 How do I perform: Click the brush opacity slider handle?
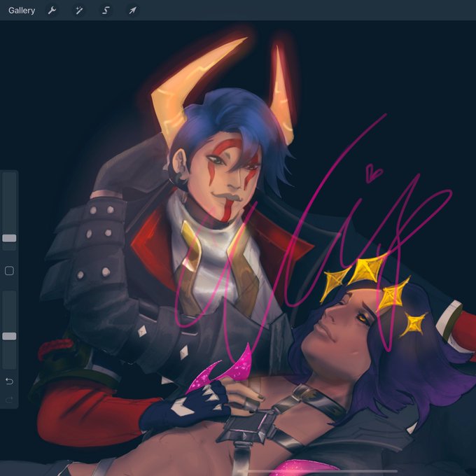coord(9,336)
